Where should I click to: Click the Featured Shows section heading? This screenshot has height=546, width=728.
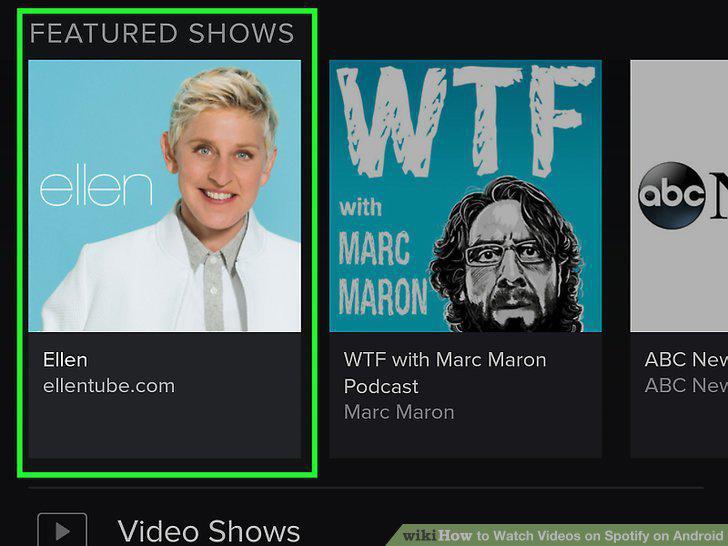(x=162, y=33)
